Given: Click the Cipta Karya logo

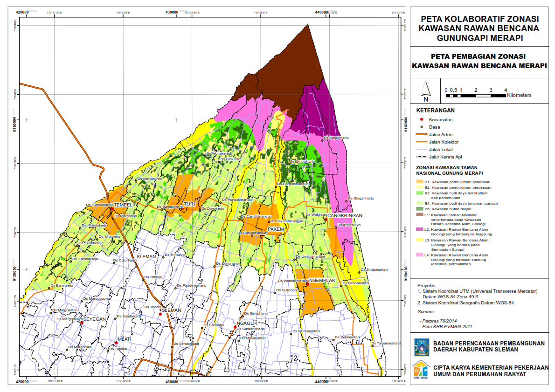Looking at the screenshot, I should [422, 371].
